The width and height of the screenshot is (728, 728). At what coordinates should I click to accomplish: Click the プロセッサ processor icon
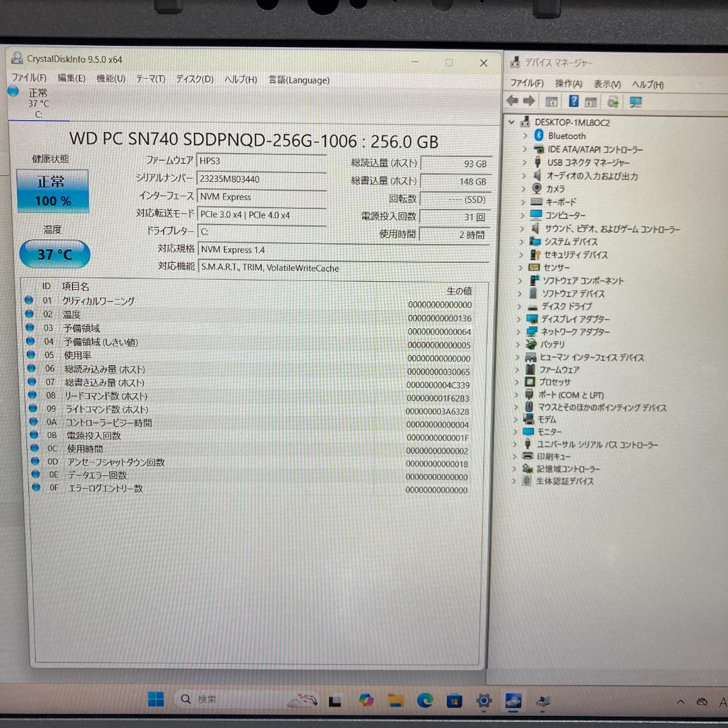tap(530, 382)
